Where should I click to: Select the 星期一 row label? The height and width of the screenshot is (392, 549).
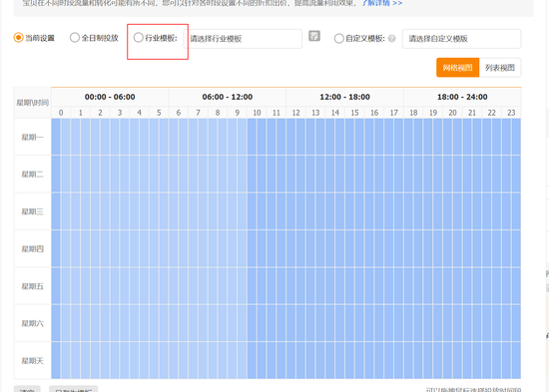pos(33,138)
